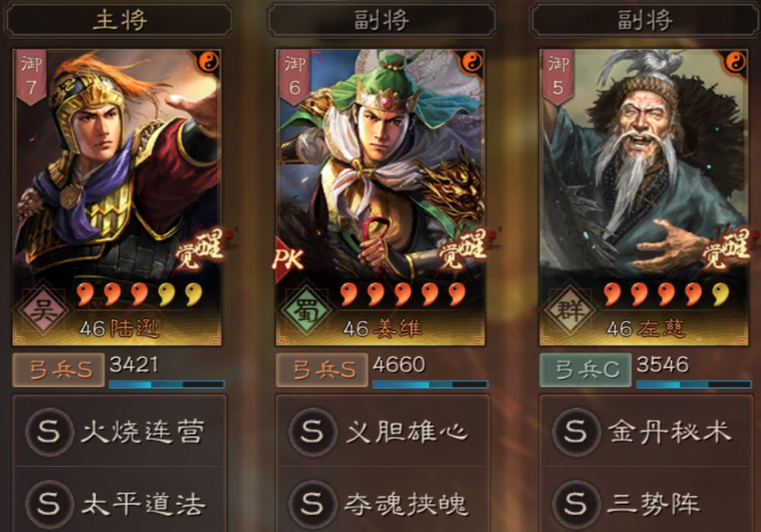This screenshot has height=532, width=761.
Task: Click the yin-yang icon on 姜维's card
Action: click(471, 62)
